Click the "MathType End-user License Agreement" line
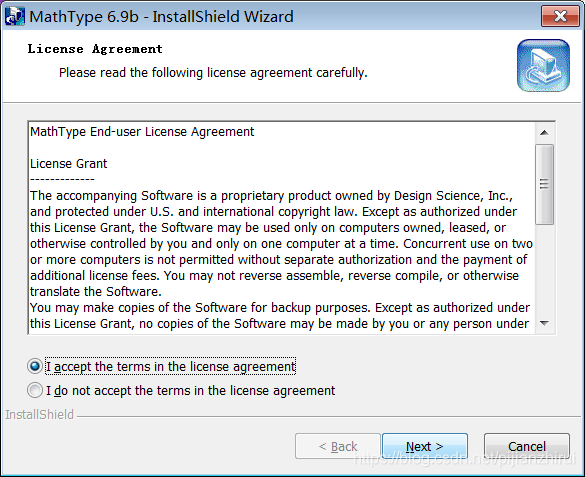Image resolution: width=585 pixels, height=477 pixels. (142, 132)
